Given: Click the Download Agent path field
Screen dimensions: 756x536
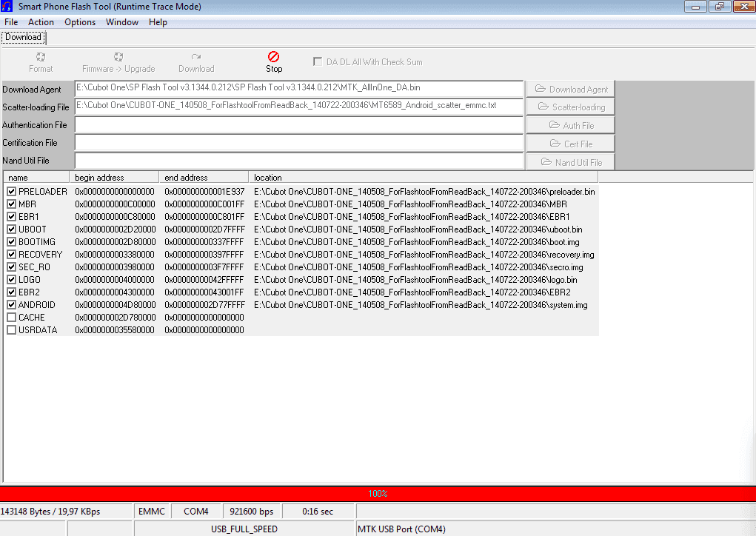Looking at the screenshot, I should [x=299, y=89].
